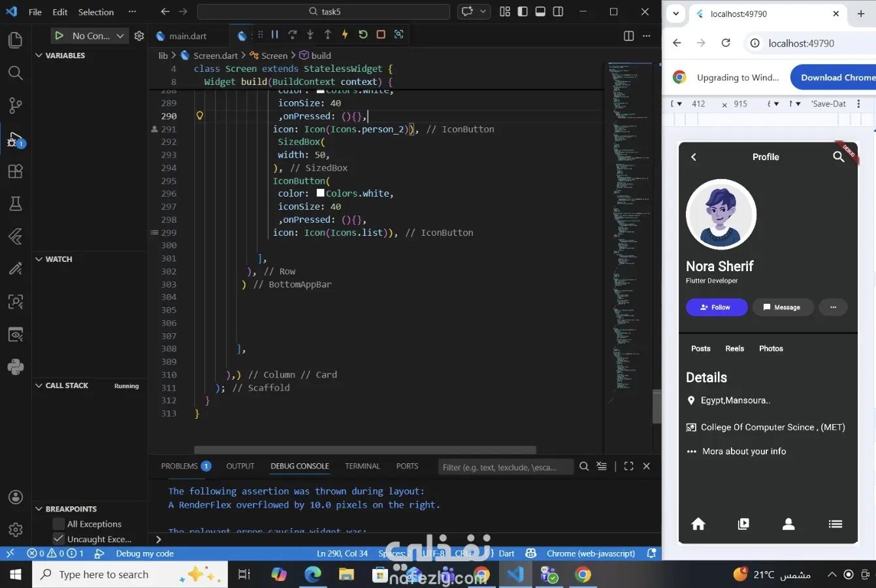Go back using the Profile header arrow
This screenshot has height=588, width=876.
(x=694, y=157)
